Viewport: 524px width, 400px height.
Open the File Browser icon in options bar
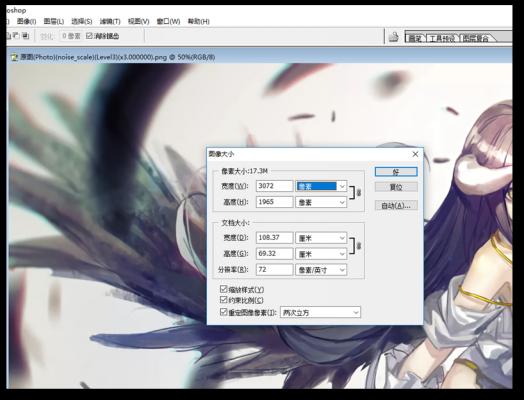tap(394, 37)
